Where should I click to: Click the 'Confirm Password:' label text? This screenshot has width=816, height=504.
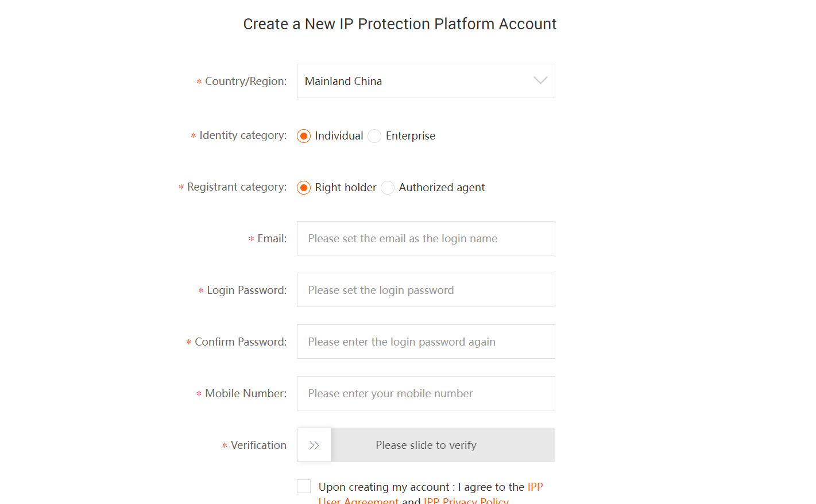[x=240, y=342]
